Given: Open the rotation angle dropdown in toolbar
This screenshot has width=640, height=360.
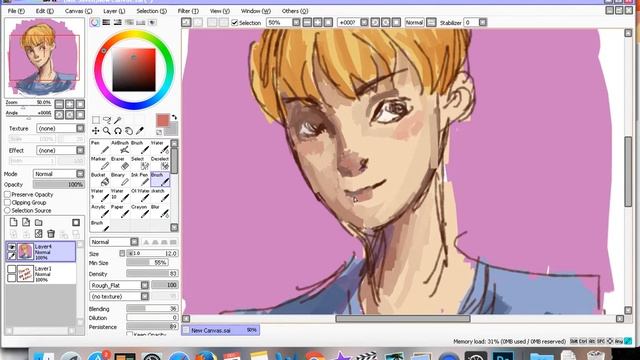Looking at the screenshot, I should 364,22.
